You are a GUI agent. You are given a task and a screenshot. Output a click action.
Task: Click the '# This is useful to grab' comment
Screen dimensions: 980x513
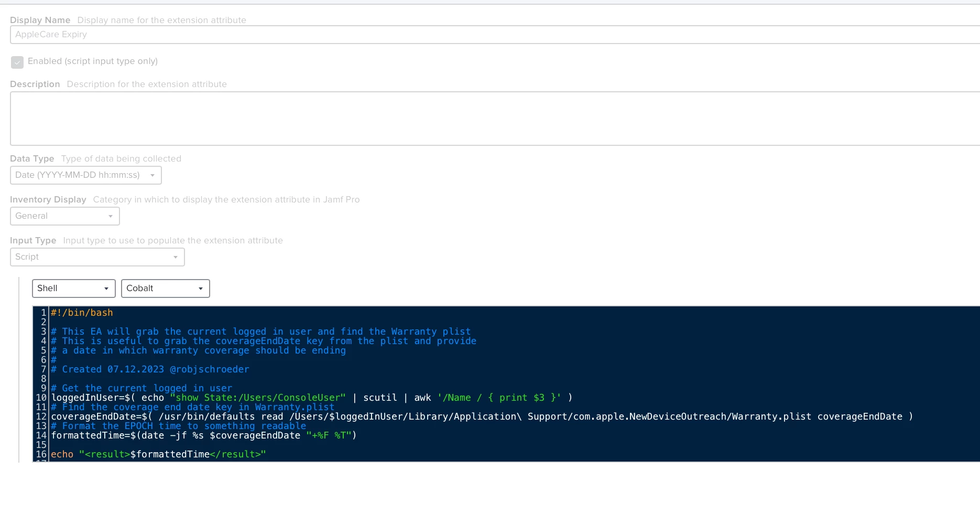pyautogui.click(x=264, y=341)
